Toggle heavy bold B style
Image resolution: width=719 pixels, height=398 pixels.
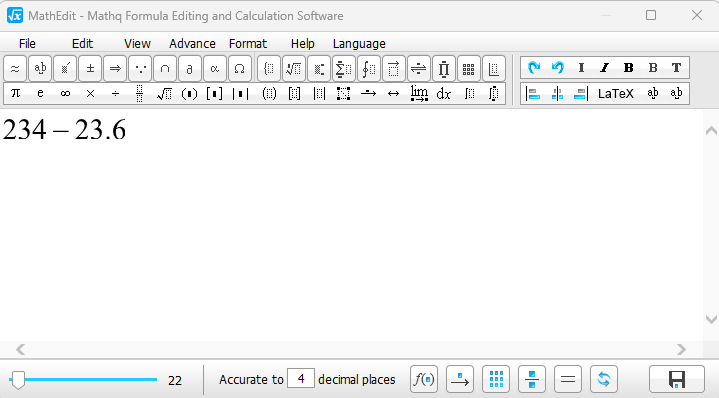pos(629,68)
